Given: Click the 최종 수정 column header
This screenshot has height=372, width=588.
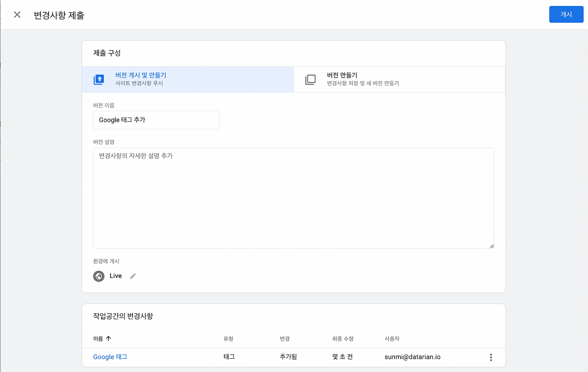Looking at the screenshot, I should click(x=343, y=338).
